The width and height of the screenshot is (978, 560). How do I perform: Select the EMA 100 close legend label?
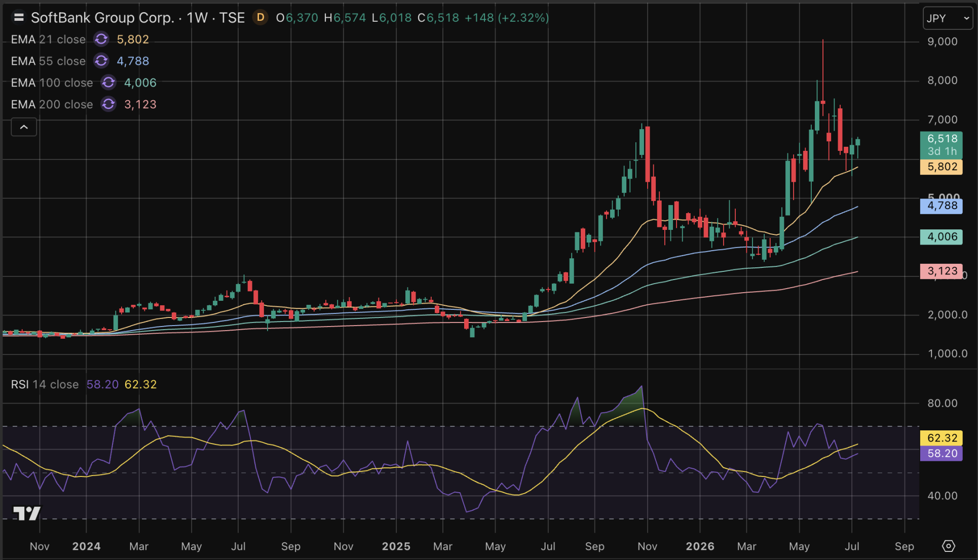[52, 83]
